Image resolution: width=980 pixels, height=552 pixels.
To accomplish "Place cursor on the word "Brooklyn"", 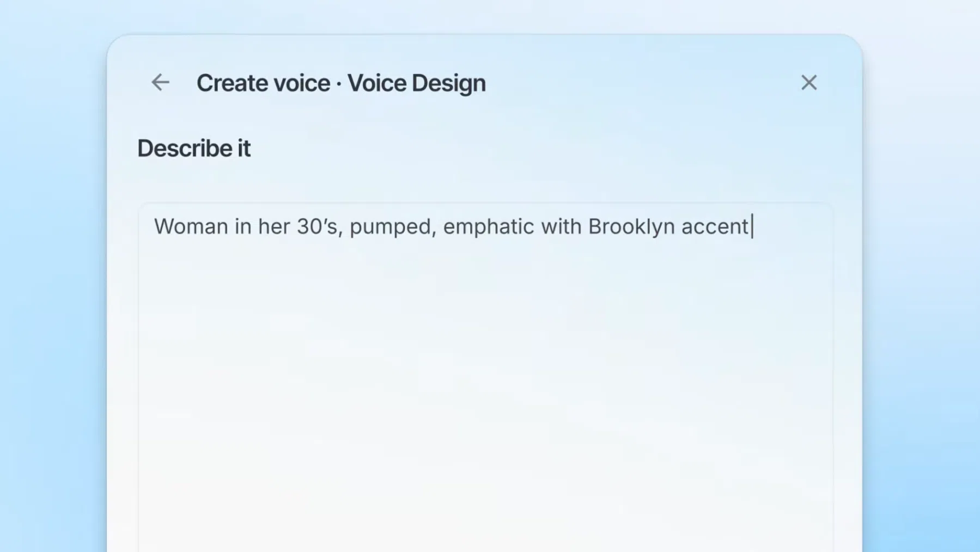I will 631,226.
